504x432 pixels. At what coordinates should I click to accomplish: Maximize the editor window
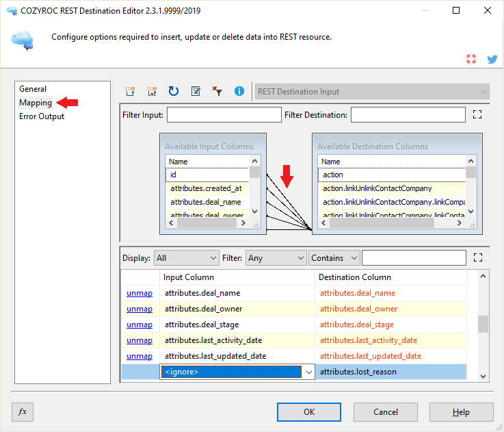pyautogui.click(x=455, y=10)
